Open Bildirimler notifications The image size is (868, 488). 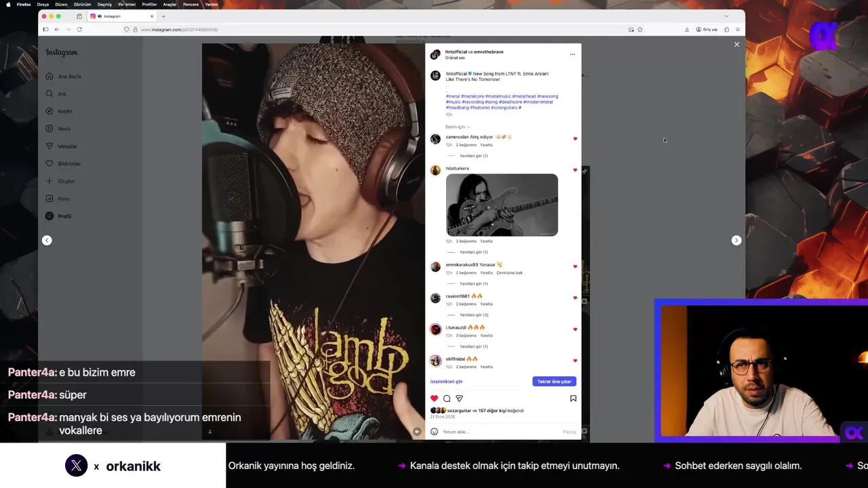pyautogui.click(x=64, y=163)
